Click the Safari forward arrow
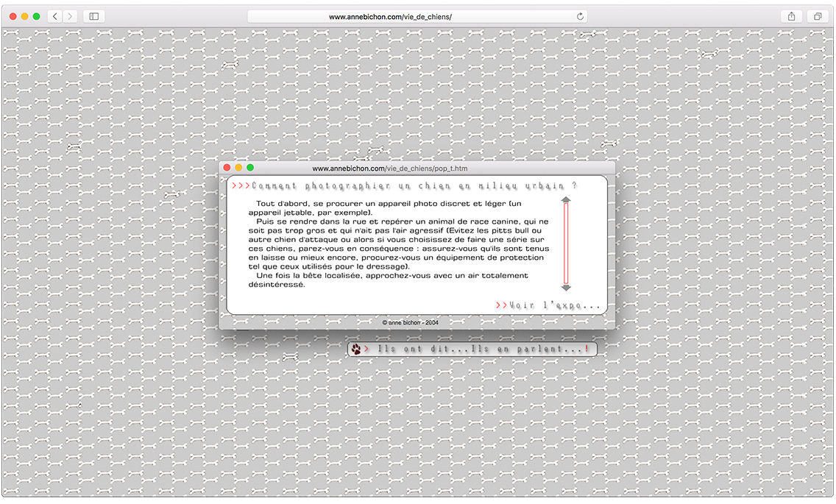Screen dimensions: 836x504 [x=70, y=16]
